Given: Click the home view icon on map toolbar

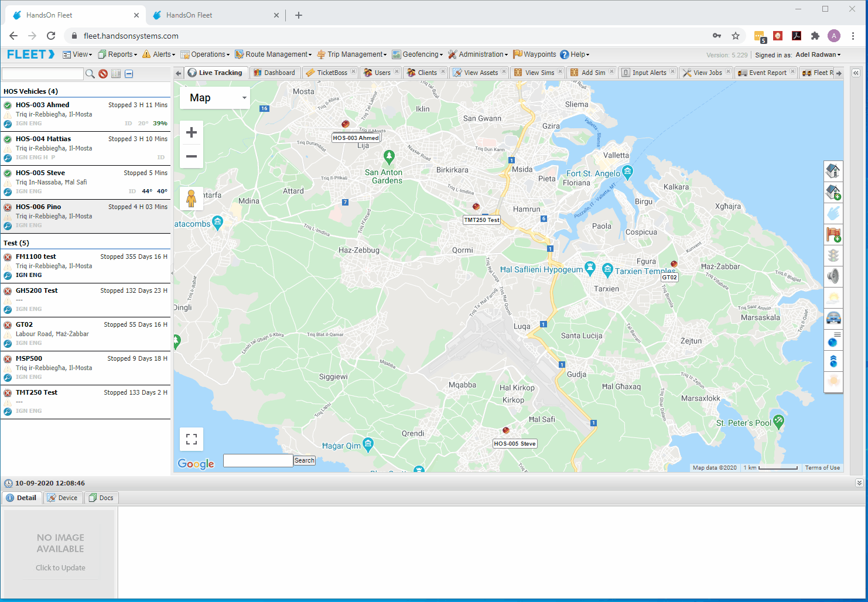Looking at the screenshot, I should (833, 171).
